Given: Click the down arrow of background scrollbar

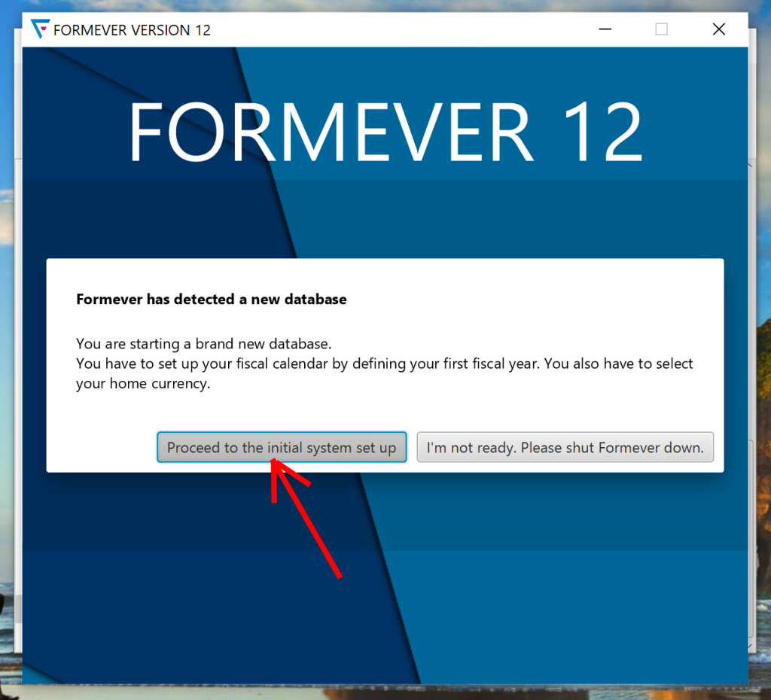Looking at the screenshot, I should click(x=751, y=647).
